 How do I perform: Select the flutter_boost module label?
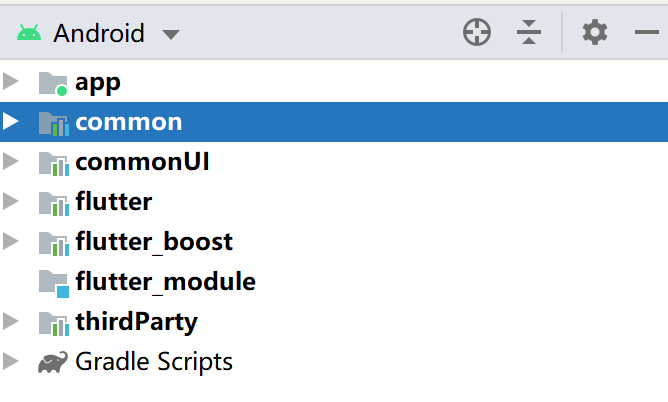click(154, 242)
